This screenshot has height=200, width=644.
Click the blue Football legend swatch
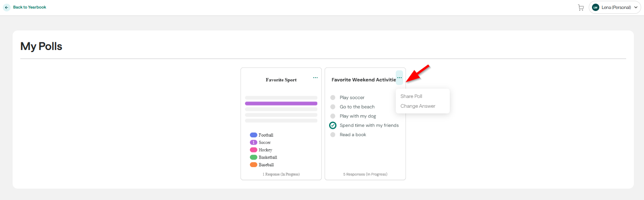[x=254, y=135]
